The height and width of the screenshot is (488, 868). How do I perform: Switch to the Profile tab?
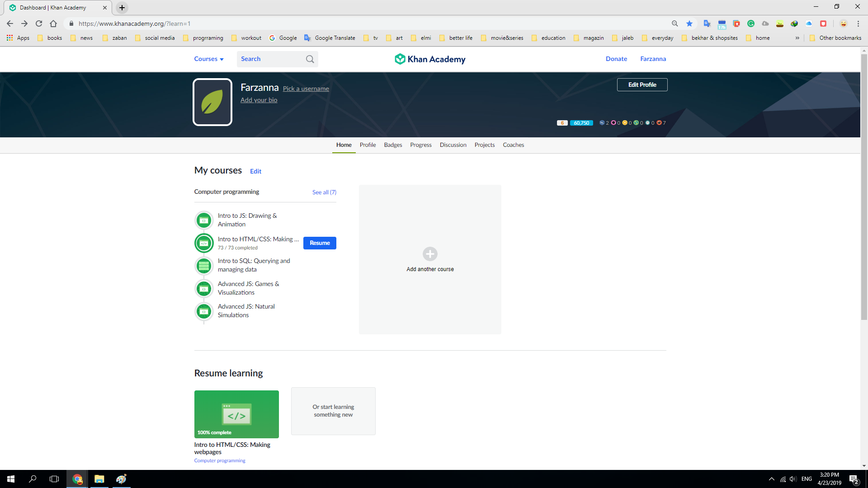coord(368,145)
